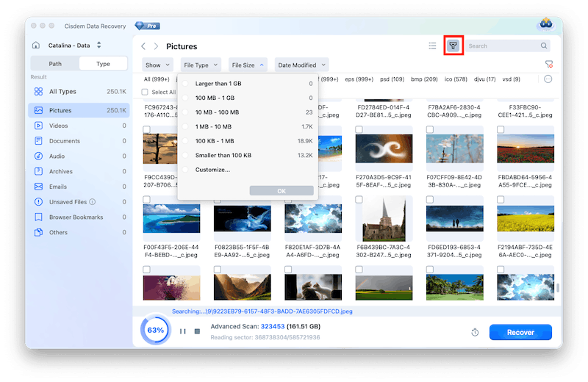588x382 pixels.
Task: Click OK in File Size popup
Action: 282,191
